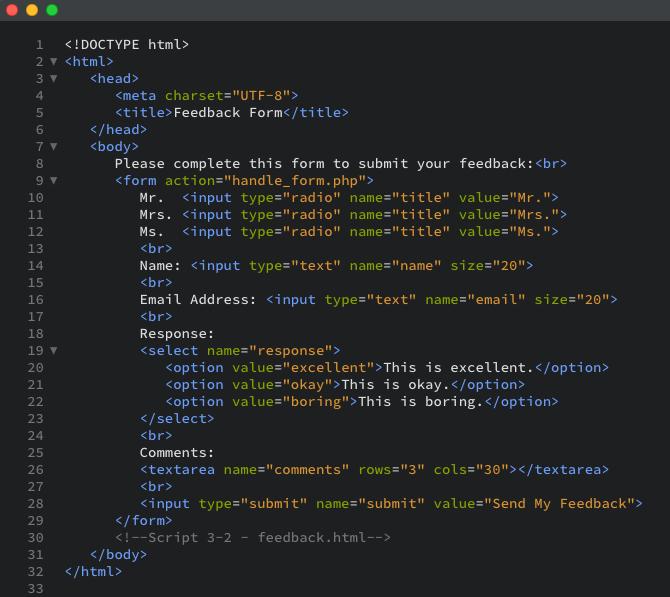
Task: Click the 'Response:' label text
Action: 177,334
